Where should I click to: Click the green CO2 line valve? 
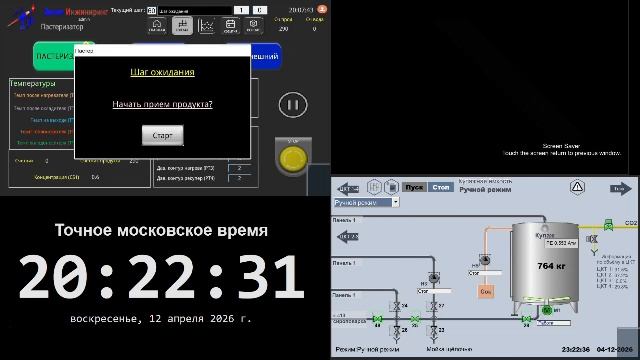coord(609,225)
